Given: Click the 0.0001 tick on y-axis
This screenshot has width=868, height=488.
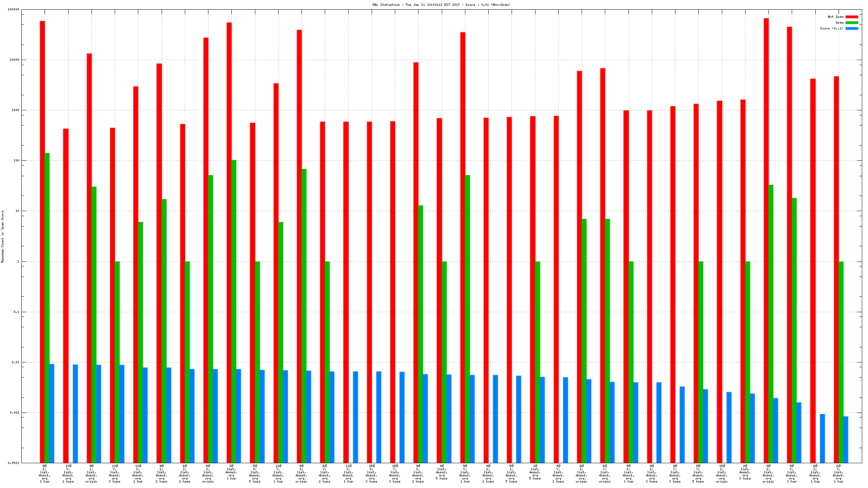Looking at the screenshot, I should click(14, 463).
